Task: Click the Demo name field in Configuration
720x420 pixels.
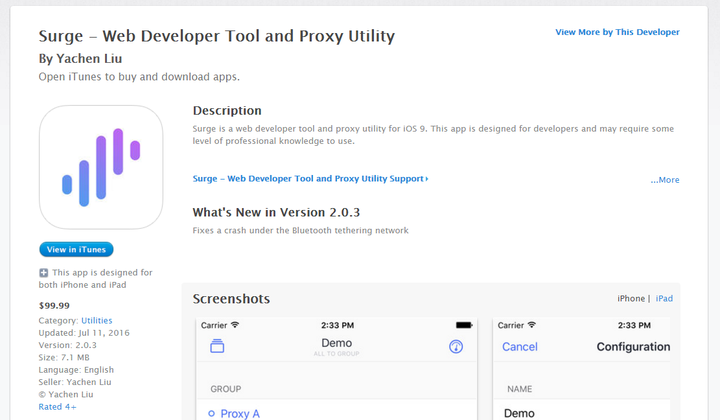Action: (520, 412)
